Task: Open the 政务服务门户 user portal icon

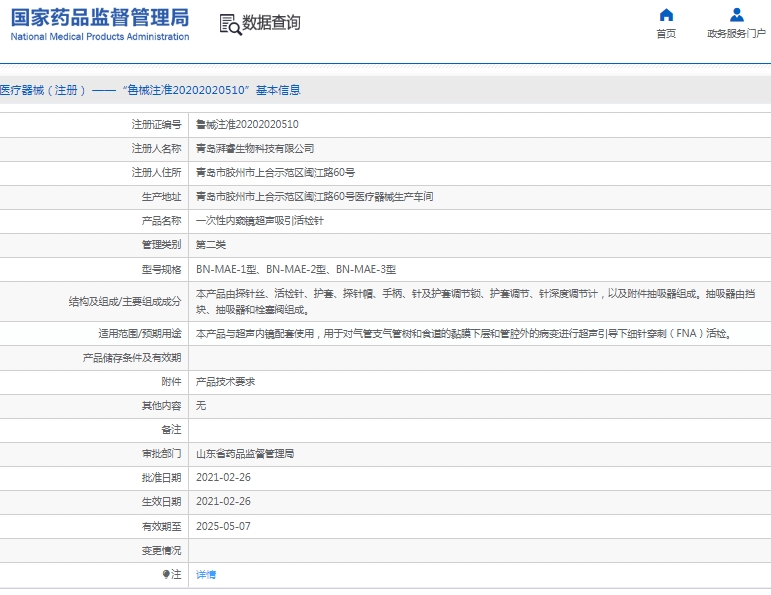Action: pyautogui.click(x=736, y=15)
